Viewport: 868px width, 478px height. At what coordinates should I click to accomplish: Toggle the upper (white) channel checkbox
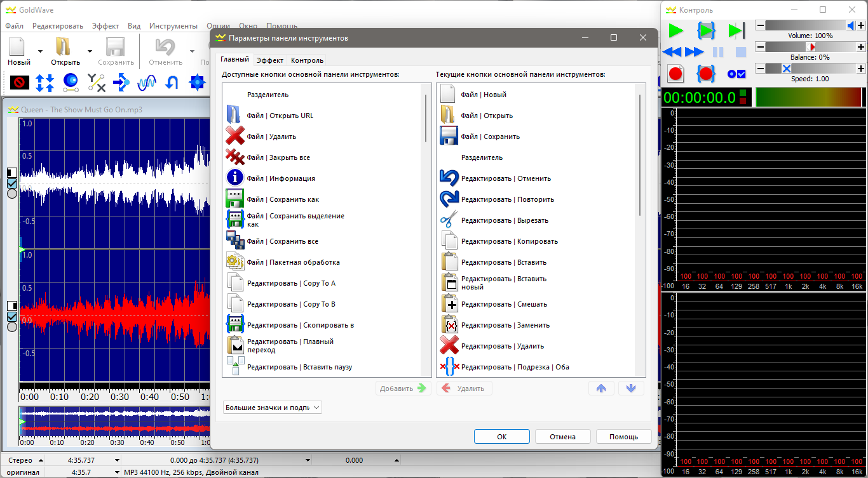[11, 183]
